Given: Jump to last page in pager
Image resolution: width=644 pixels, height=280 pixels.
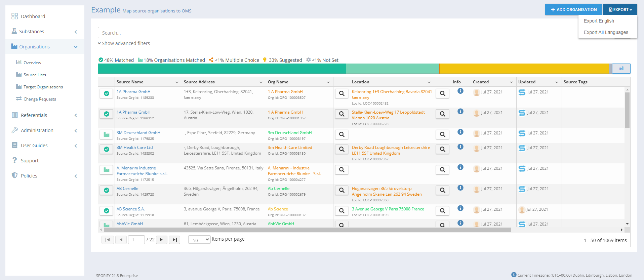Looking at the screenshot, I should click(x=174, y=240).
